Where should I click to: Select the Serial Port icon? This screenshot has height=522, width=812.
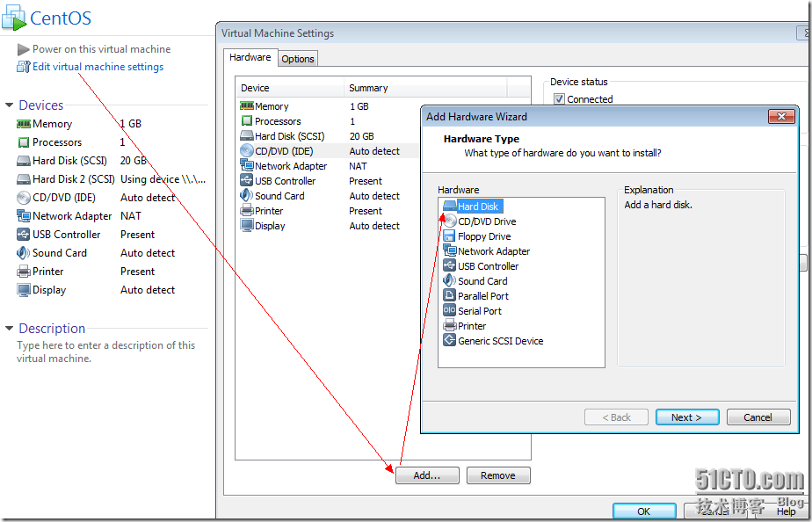click(450, 311)
